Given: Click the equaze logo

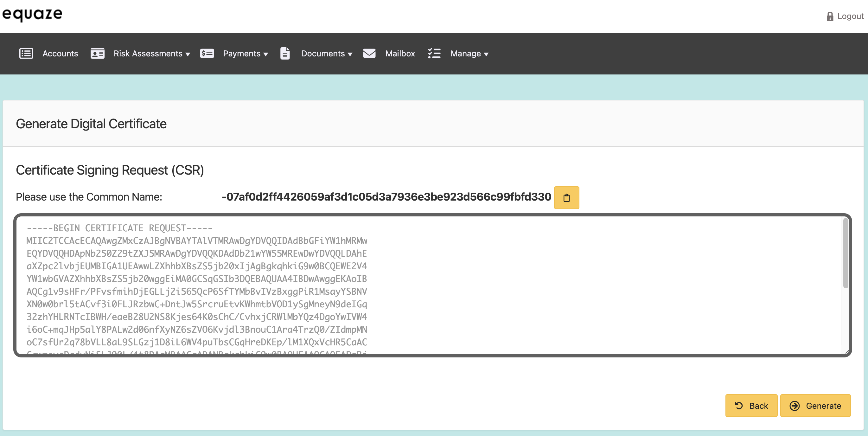Looking at the screenshot, I should (x=32, y=15).
